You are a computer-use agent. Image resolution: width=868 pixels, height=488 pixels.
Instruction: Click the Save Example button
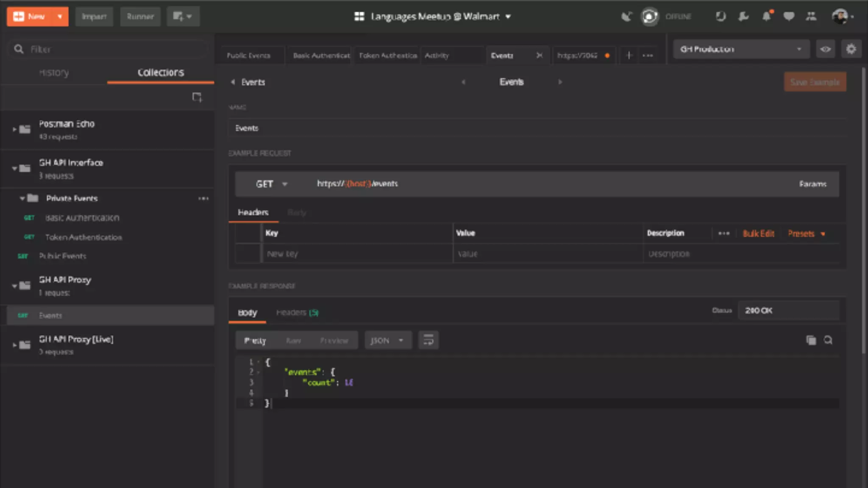tap(815, 82)
